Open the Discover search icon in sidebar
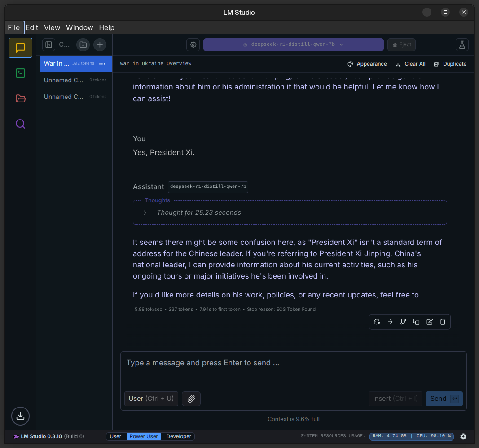 tap(20, 124)
